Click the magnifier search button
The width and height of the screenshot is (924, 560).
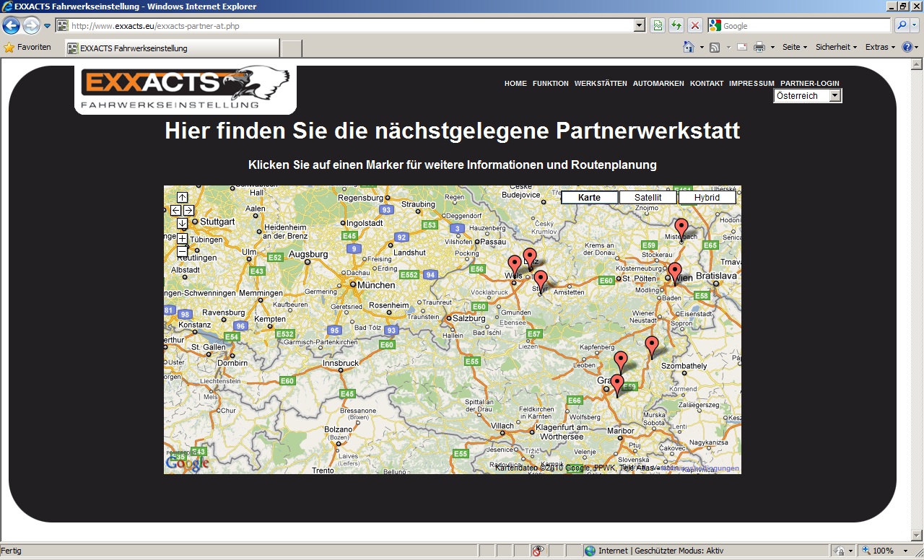pyautogui.click(x=902, y=26)
